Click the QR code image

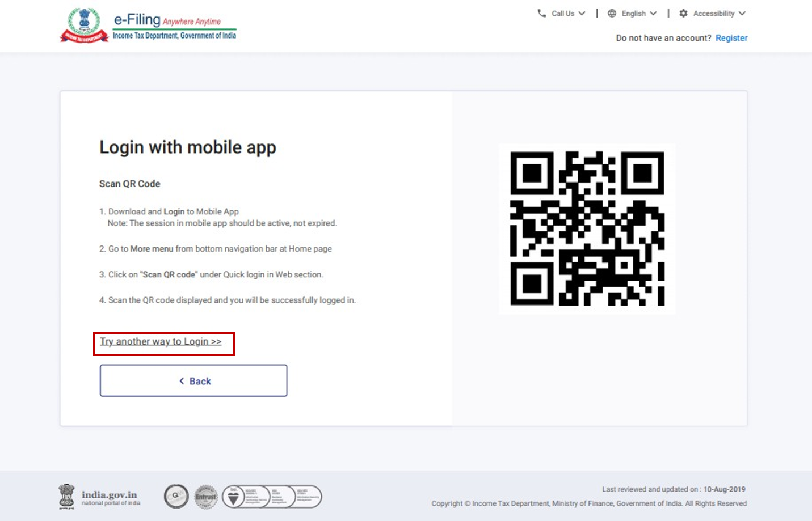[x=587, y=228]
